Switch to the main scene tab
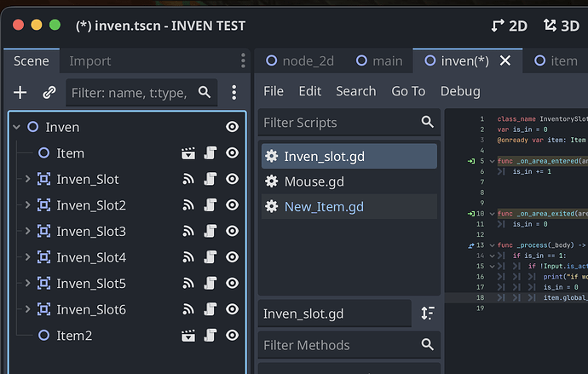This screenshot has width=588, height=374. pyautogui.click(x=379, y=60)
